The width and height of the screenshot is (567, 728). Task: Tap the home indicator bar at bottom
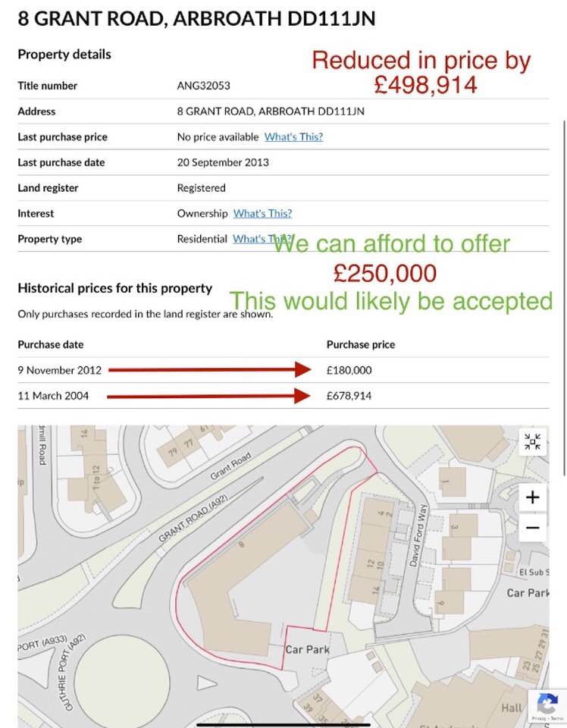pos(283,723)
